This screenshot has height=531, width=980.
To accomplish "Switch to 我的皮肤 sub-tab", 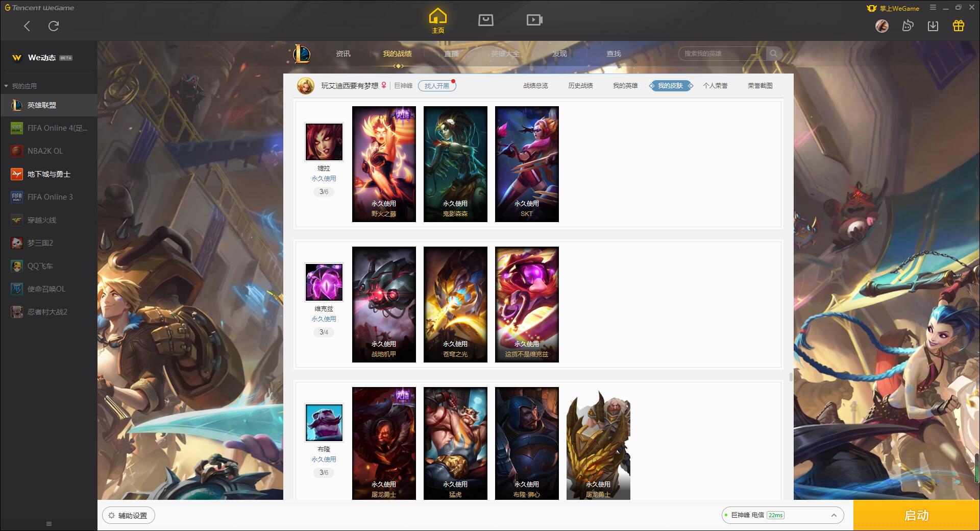I will click(x=671, y=86).
